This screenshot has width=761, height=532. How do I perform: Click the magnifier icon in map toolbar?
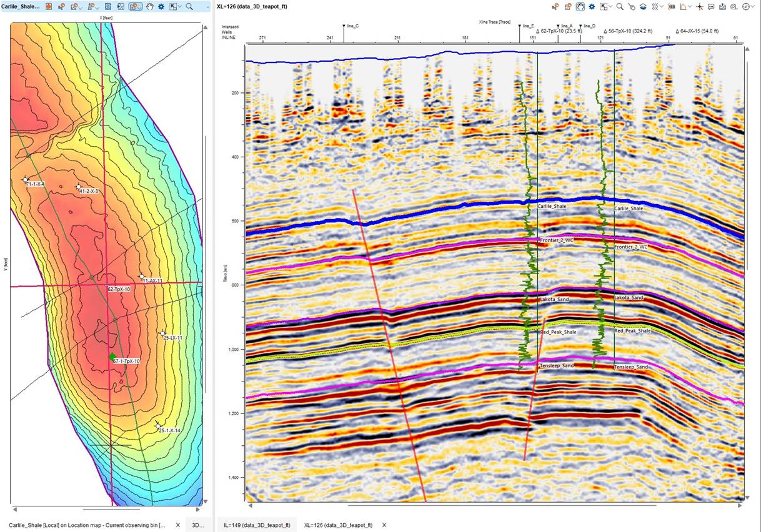189,7
